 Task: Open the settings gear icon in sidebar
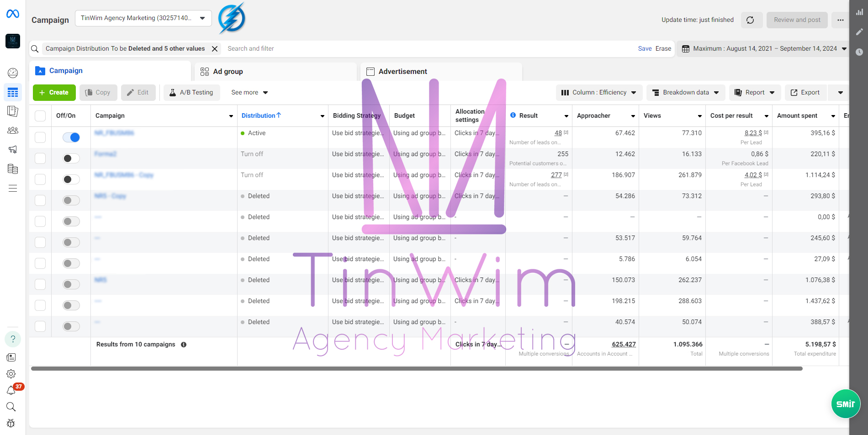11,374
